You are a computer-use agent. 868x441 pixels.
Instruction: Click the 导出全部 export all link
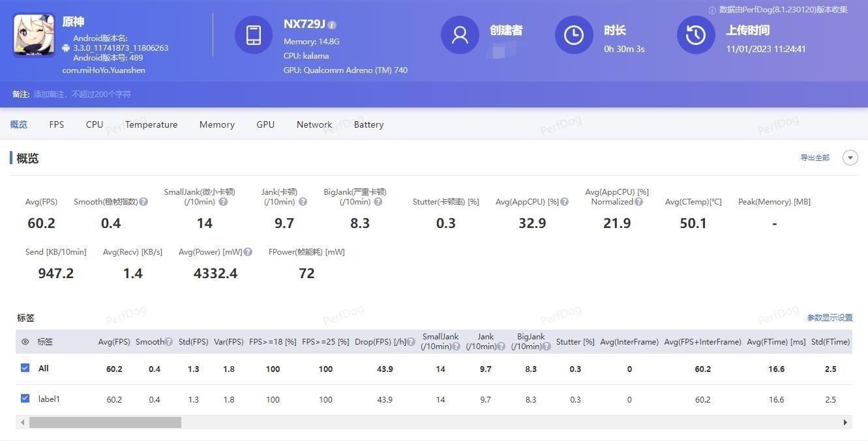pos(815,158)
